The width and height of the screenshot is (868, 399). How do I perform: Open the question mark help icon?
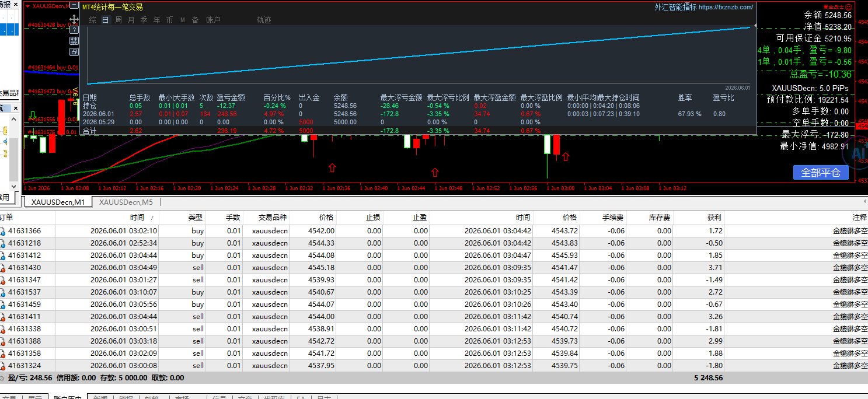coord(74,30)
